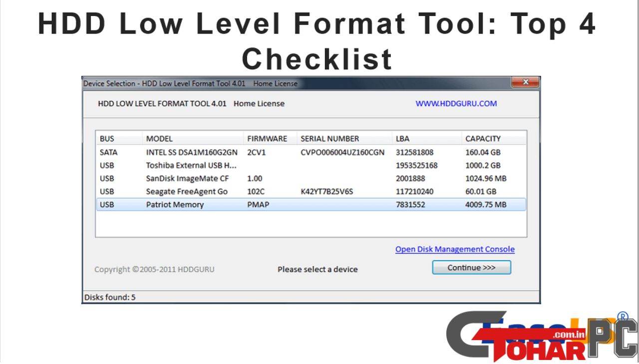Click firmware value PMAP
Screen dimensions: 639x364
click(x=258, y=204)
